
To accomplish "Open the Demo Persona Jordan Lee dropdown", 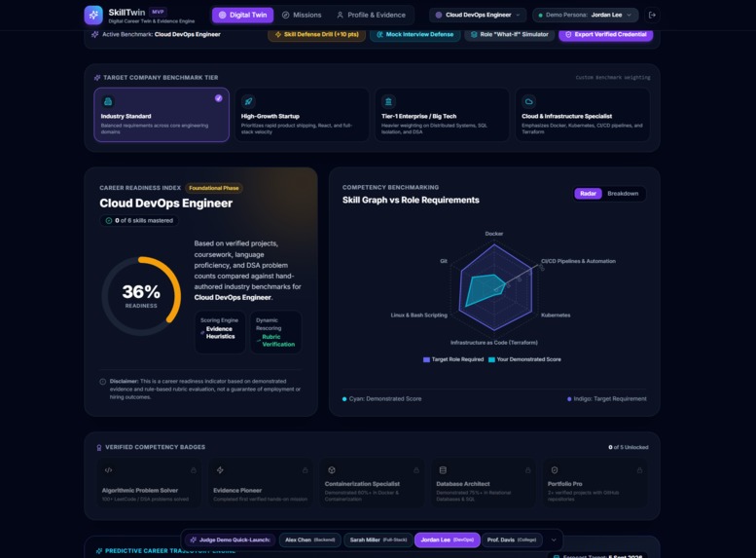I will click(x=586, y=15).
